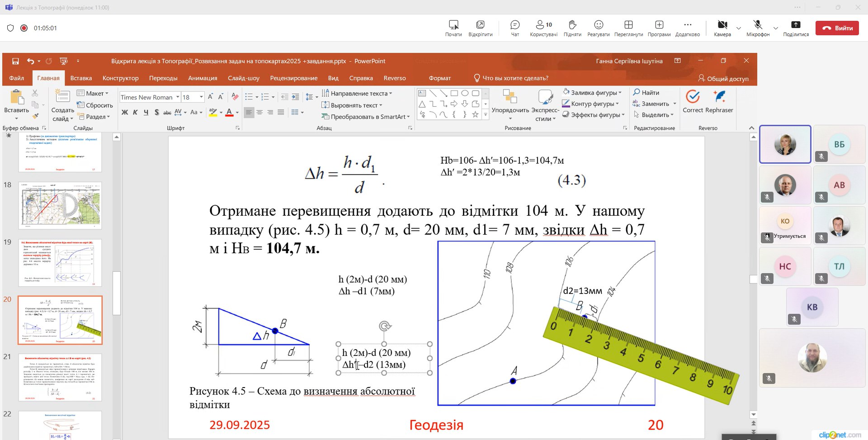Image resolution: width=868 pixels, height=440 pixels.
Task: Open the Анимация ribbon tab
Action: click(x=203, y=78)
